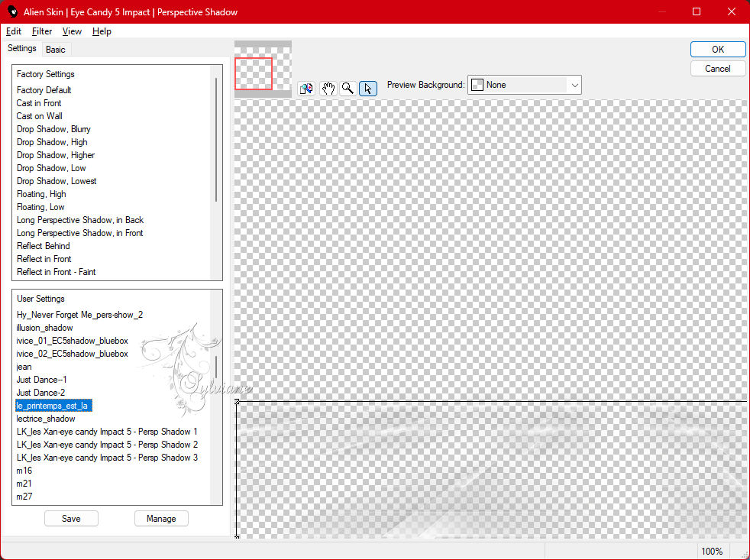Select the arrow pointer tool

[368, 89]
